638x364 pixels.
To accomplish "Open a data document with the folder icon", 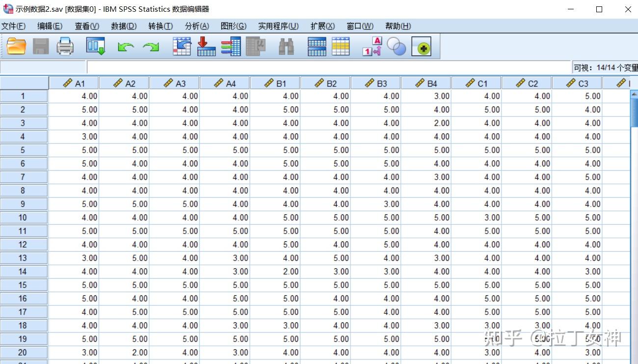I will point(16,47).
